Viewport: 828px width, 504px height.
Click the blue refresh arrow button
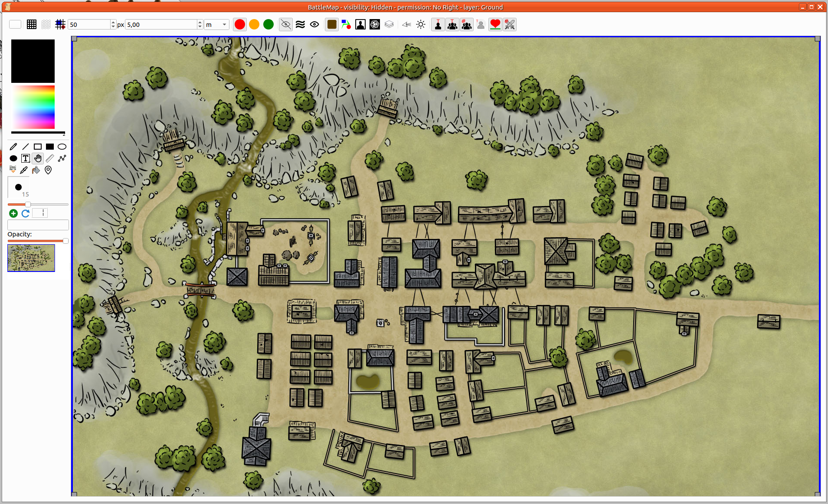pos(26,213)
